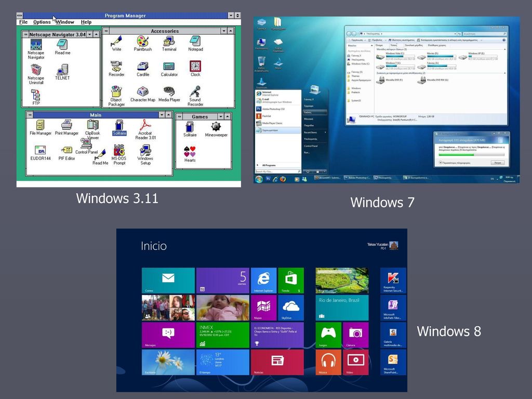532x399 pixels.
Task: Open the Messaging (Mensajes) tile
Action: [168, 335]
